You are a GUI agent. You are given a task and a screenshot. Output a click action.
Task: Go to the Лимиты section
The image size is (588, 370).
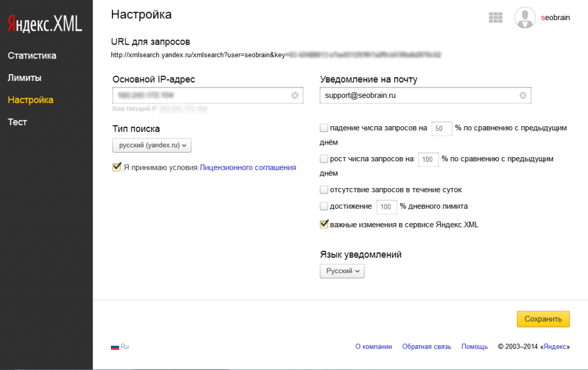(24, 78)
